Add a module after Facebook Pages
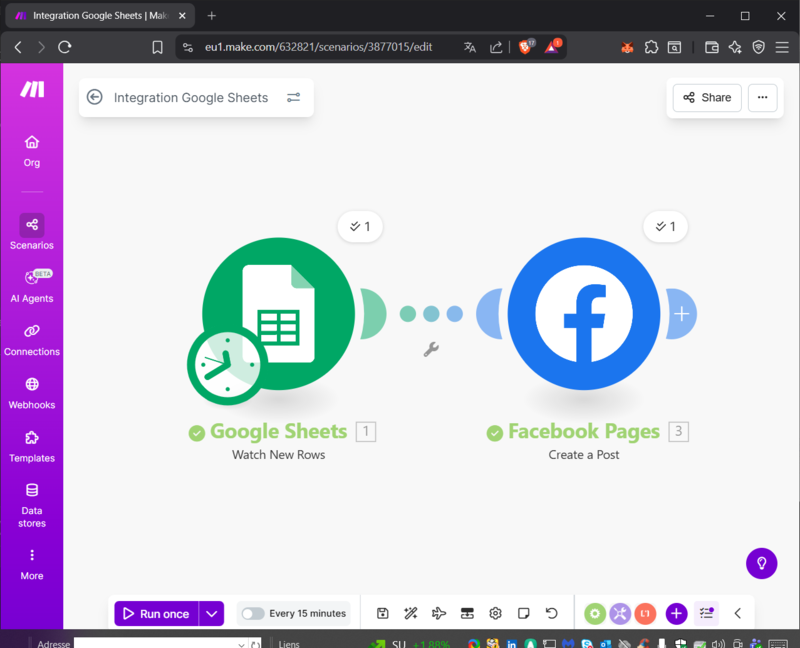The width and height of the screenshot is (800, 648). 682,313
